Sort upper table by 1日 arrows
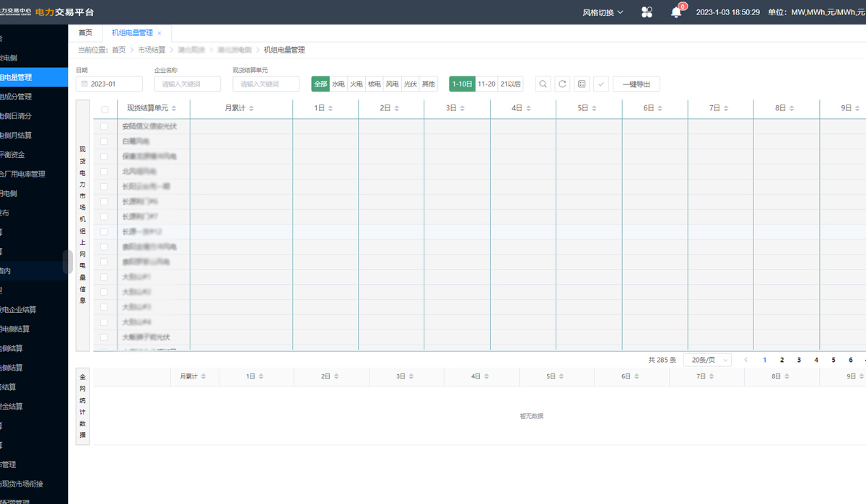This screenshot has width=866, height=504. [x=330, y=108]
